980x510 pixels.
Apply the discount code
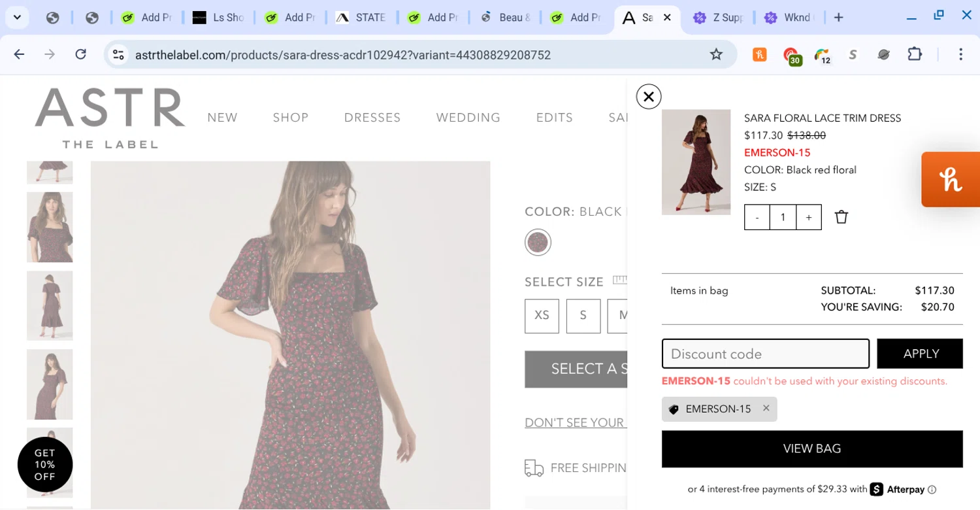click(920, 354)
